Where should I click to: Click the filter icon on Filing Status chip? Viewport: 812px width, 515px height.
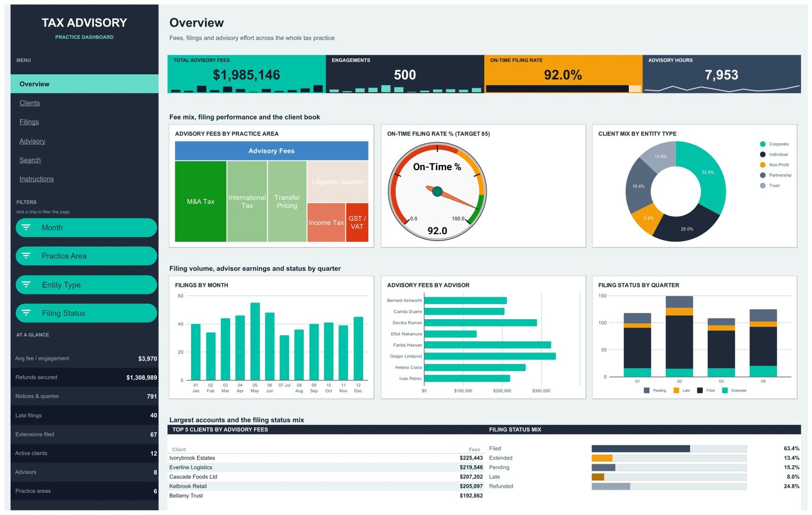coord(26,313)
